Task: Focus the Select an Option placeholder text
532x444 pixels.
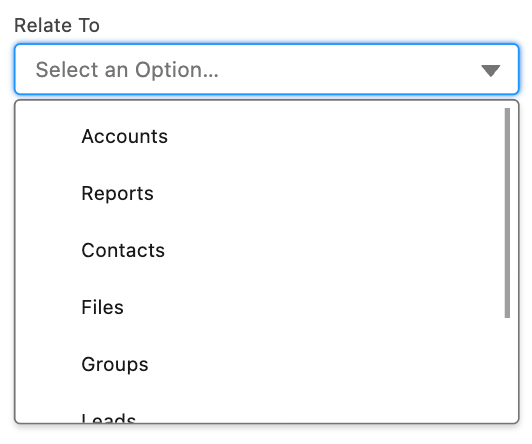Action: point(127,70)
